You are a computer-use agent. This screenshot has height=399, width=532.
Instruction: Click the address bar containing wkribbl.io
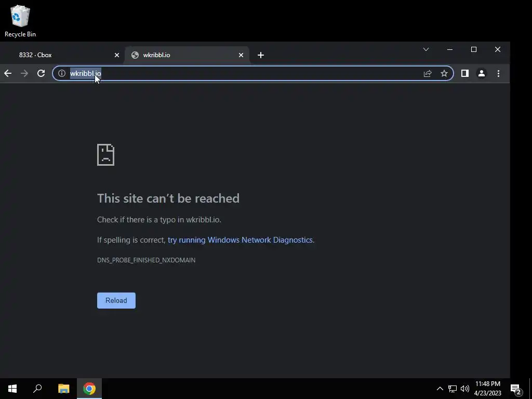pos(253,73)
